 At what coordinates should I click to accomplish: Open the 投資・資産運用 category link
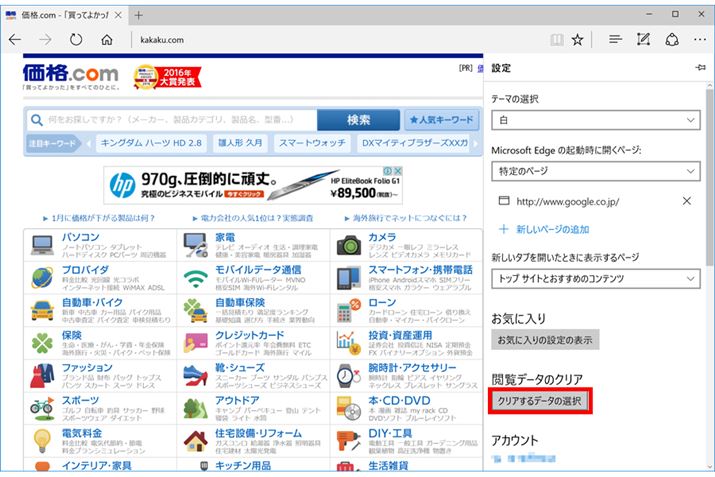[400, 335]
